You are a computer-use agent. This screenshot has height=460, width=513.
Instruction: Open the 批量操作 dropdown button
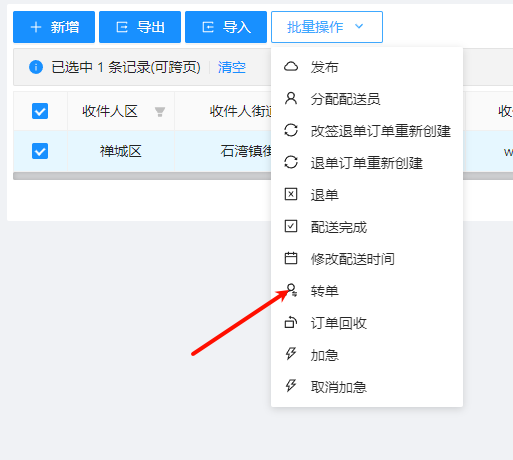(327, 27)
